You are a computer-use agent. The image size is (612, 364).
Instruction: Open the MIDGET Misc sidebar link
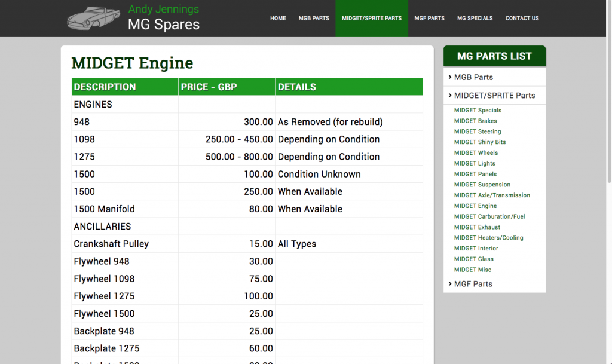click(x=473, y=270)
